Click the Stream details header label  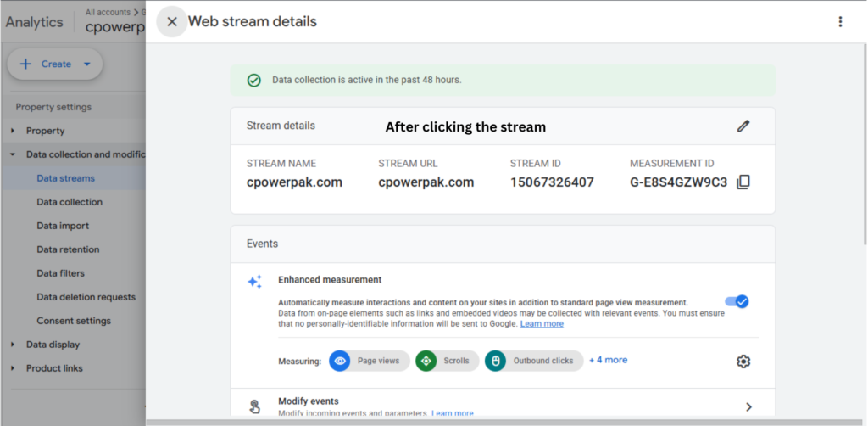pyautogui.click(x=281, y=126)
